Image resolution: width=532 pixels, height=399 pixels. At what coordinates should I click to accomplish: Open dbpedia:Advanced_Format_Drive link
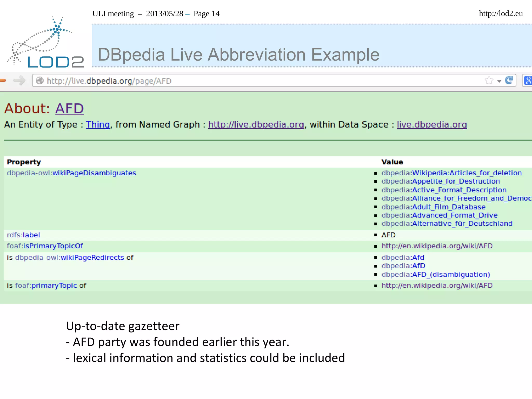click(439, 215)
